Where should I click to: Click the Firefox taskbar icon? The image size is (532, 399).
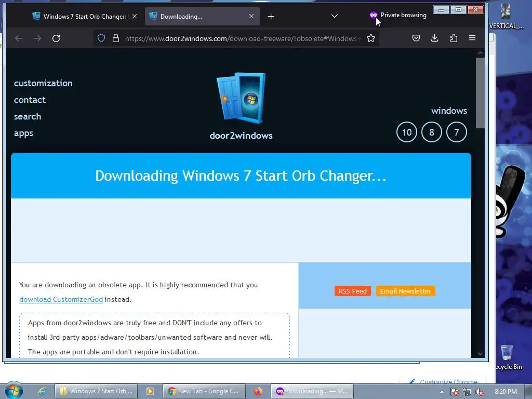point(258,391)
